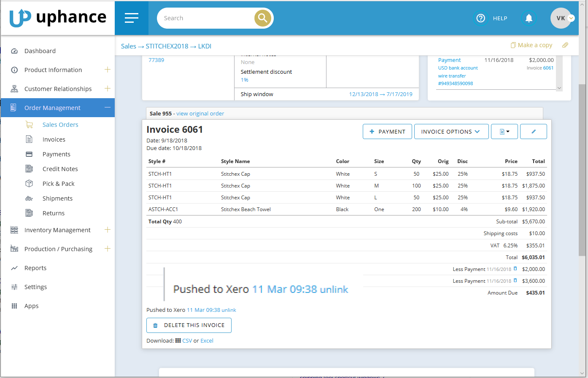Screen dimensions: 588x378
Task: Click the payment panel scroll down arrow
Action: click(x=559, y=88)
